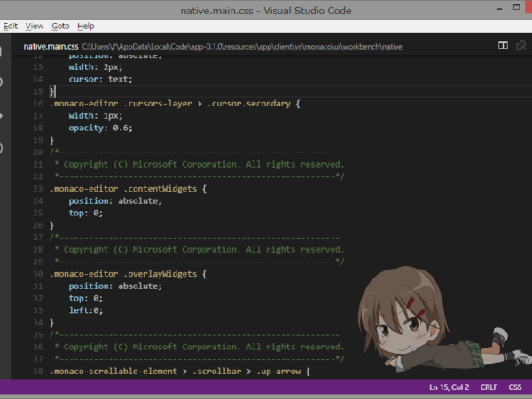
Task: Maximize the Visual Studio Code window
Action: tap(516, 7)
